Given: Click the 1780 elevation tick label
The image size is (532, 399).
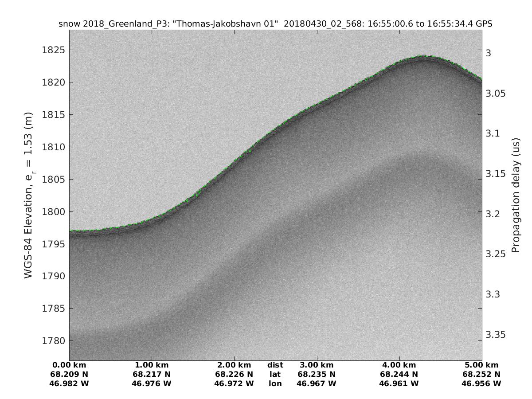Looking at the screenshot, I should click(x=53, y=341).
